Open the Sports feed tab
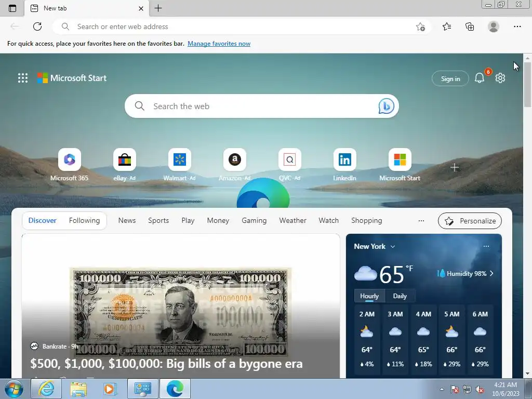This screenshot has height=399, width=532. point(158,220)
